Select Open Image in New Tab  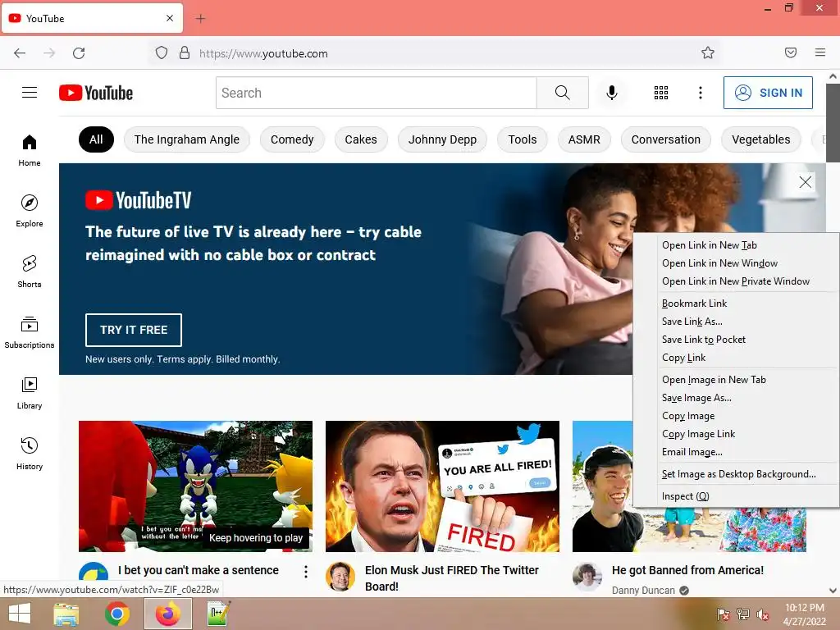pyautogui.click(x=714, y=380)
